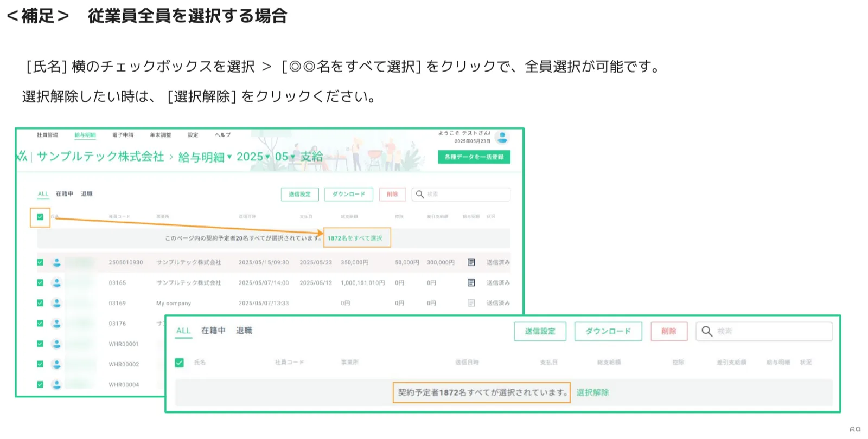Uncheck the checkbox for row 03165
This screenshot has height=439, width=868.
(40, 282)
